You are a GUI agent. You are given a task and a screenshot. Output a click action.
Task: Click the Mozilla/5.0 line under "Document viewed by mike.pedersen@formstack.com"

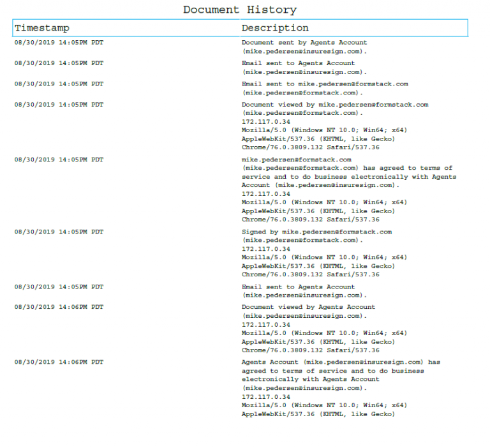pyautogui.click(x=324, y=130)
